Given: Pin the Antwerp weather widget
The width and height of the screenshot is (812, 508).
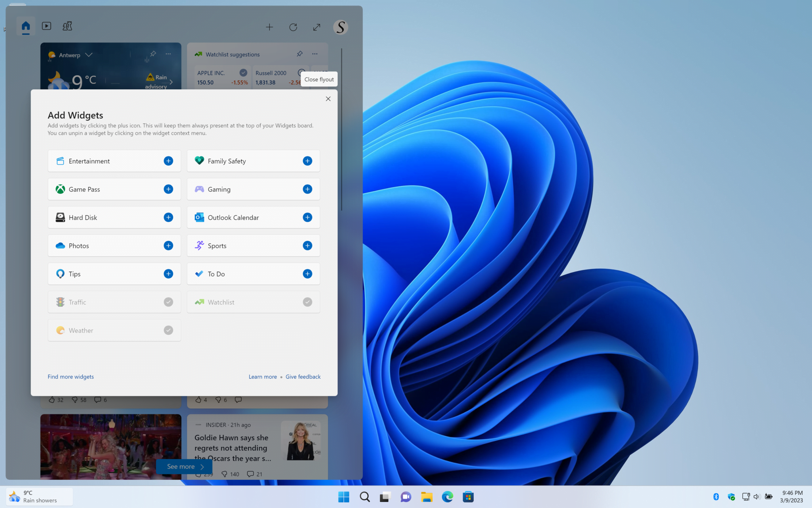Looking at the screenshot, I should tap(152, 54).
